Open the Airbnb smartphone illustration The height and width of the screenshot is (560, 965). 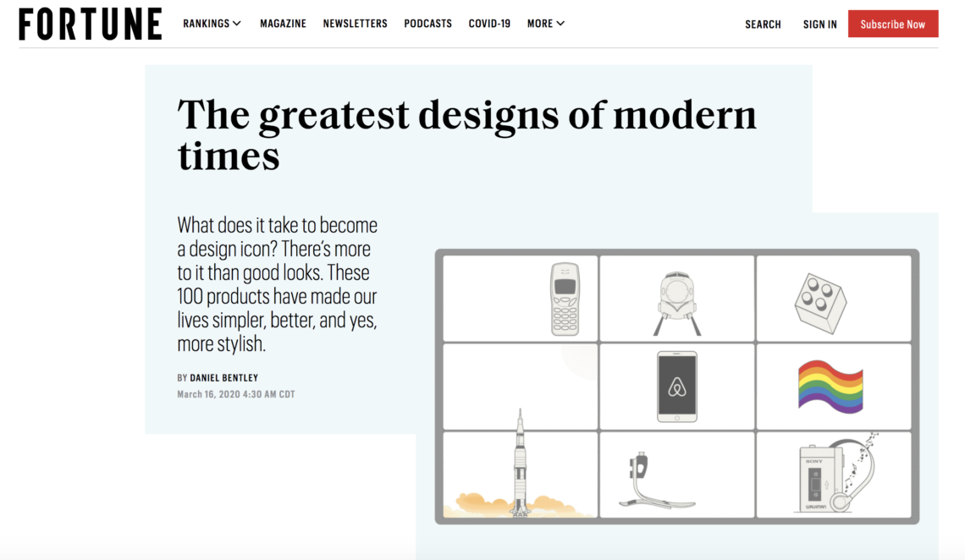point(676,387)
